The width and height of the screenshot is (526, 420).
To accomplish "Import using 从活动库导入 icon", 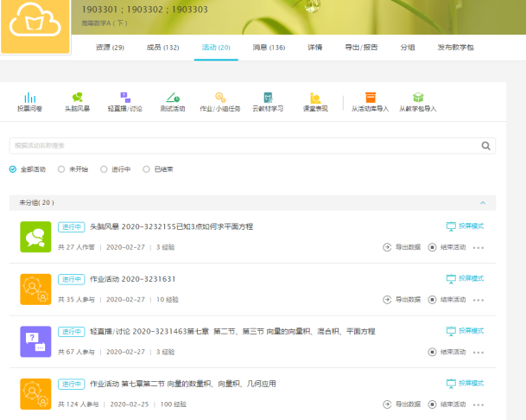I will point(371,99).
